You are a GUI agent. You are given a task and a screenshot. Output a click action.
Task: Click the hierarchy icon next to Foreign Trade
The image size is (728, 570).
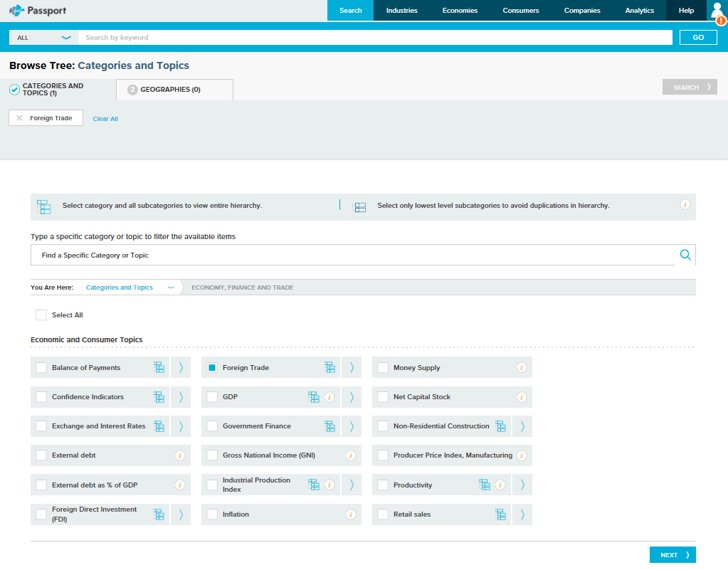click(x=329, y=368)
